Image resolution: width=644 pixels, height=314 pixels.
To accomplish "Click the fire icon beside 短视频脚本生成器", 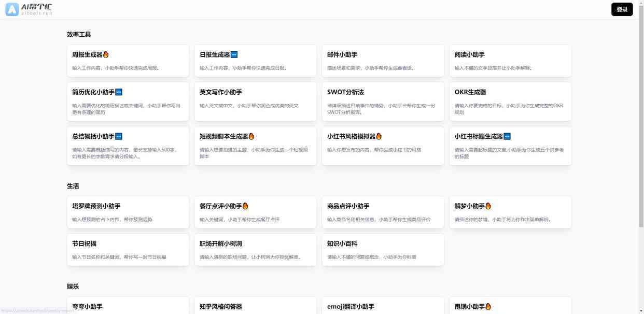I will (x=251, y=136).
